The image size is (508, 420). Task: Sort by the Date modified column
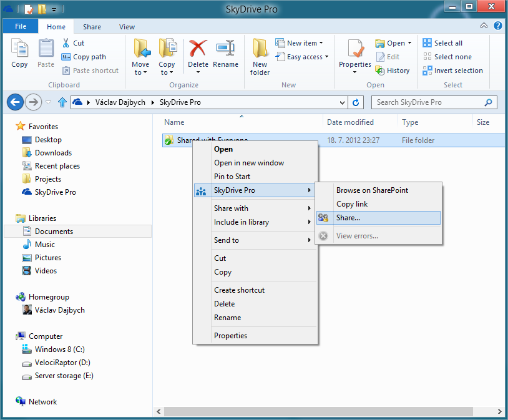coord(350,122)
